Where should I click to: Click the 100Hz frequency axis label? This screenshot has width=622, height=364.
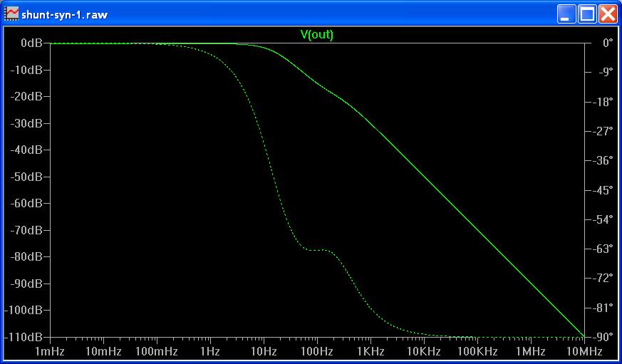[317, 351]
